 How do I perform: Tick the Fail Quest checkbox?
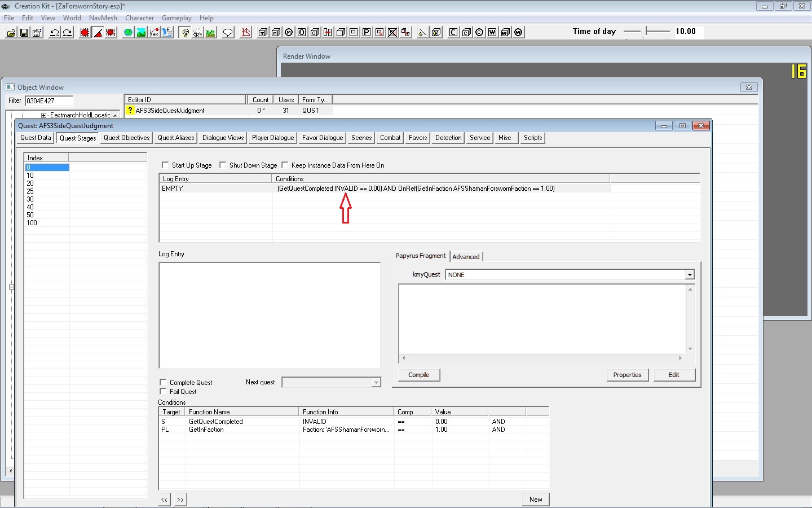pos(163,391)
